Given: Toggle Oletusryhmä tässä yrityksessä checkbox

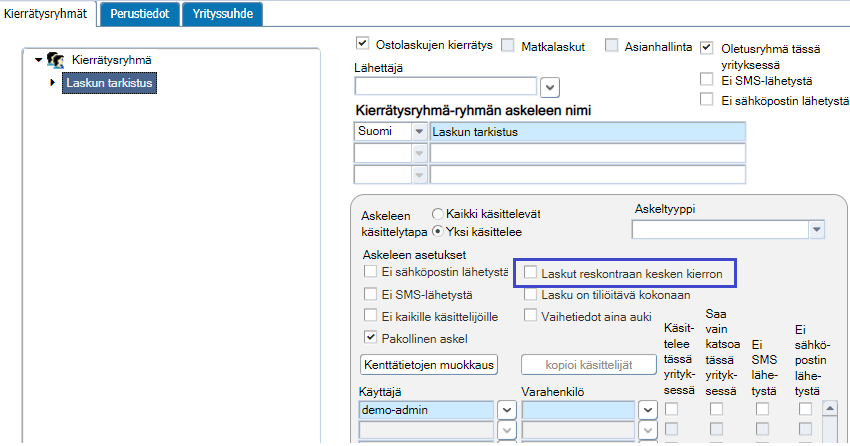Looking at the screenshot, I should pyautogui.click(x=706, y=48).
